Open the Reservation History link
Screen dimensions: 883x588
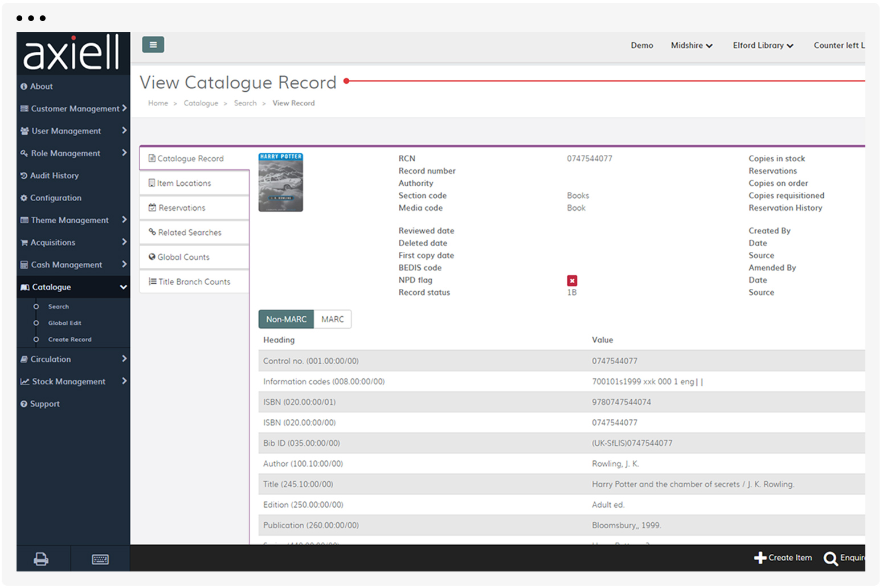click(785, 208)
